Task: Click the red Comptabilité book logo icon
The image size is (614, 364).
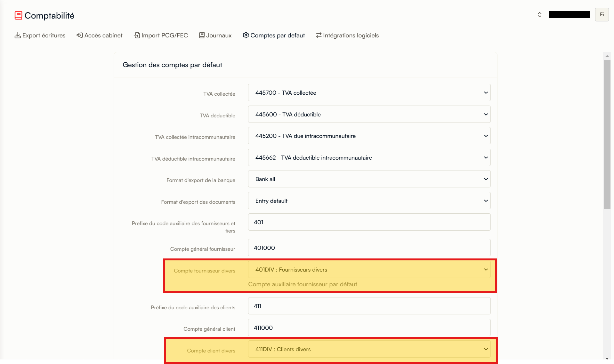Action: pyautogui.click(x=18, y=15)
